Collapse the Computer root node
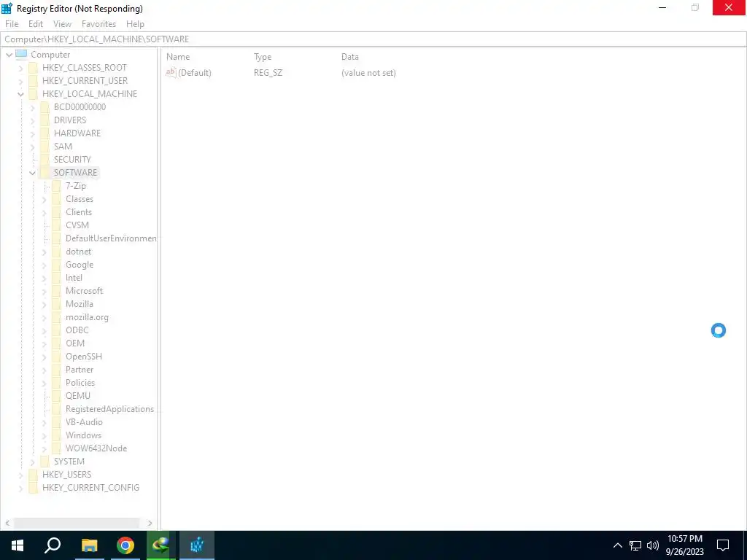Viewport: 747px width, 560px height. (9, 55)
